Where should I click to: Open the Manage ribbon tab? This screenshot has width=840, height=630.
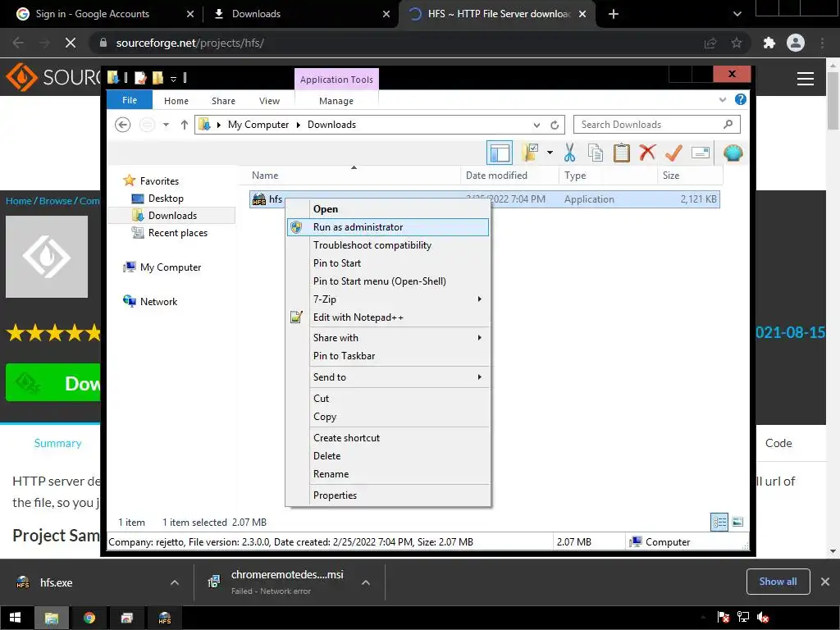coord(336,101)
